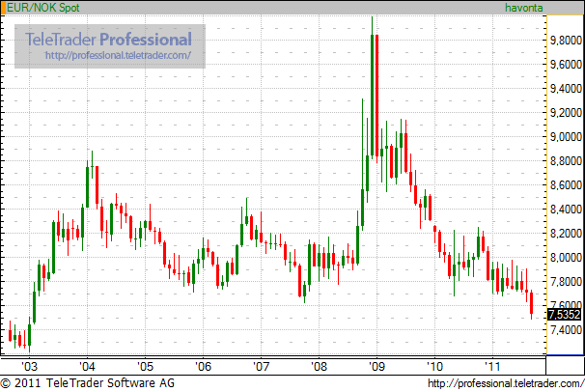Select the 9,0000 price axis label
Image resolution: width=585 pixels, height=392 pixels.
[564, 137]
